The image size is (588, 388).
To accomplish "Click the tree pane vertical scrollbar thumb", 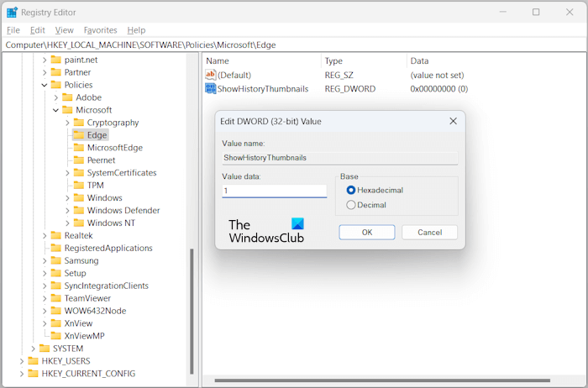I will click(x=192, y=311).
